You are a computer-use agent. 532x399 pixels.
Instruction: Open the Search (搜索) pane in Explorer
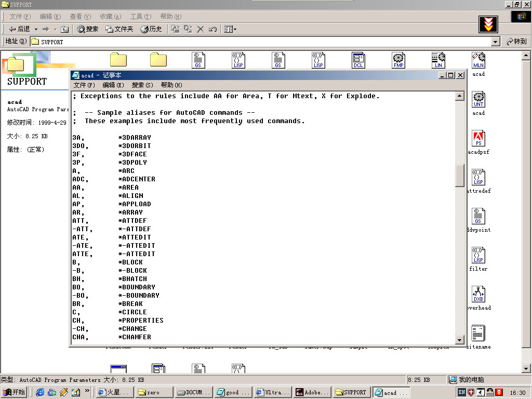87,29
